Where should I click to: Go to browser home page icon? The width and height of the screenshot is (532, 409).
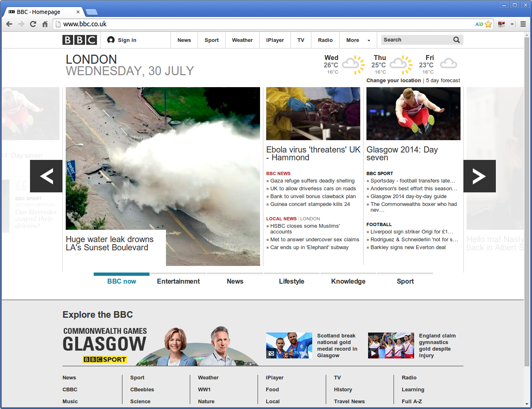pyautogui.click(x=45, y=24)
